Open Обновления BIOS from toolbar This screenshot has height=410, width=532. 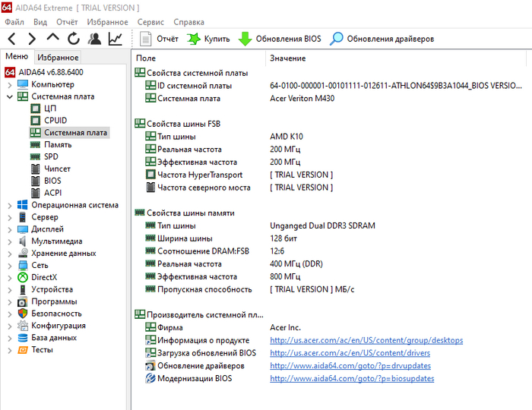(x=280, y=39)
